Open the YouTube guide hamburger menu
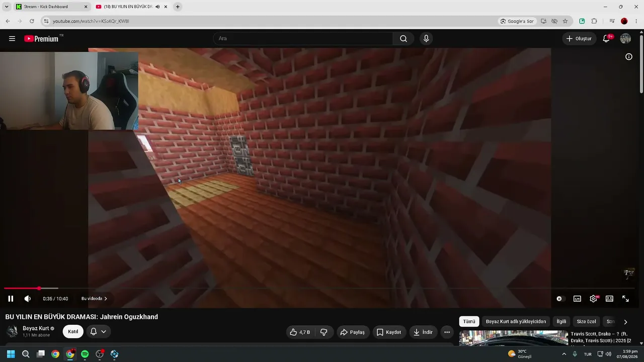Viewport: 644px width, 362px height. tap(12, 39)
